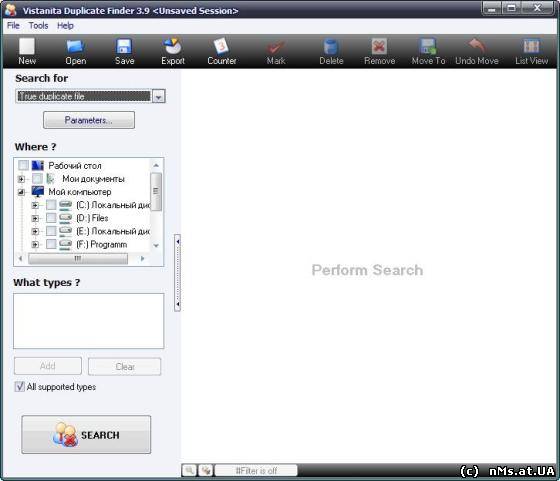Click the horizontal scrollbar thumb in folder tree
The height and width of the screenshot is (481, 560).
[78, 258]
